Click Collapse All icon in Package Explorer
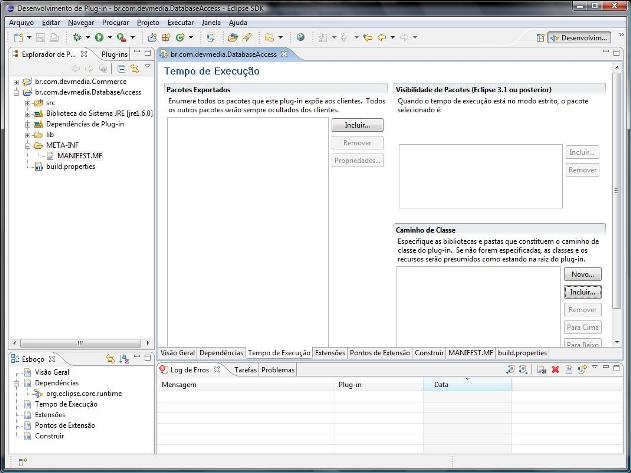The width and height of the screenshot is (631, 473). [x=121, y=69]
